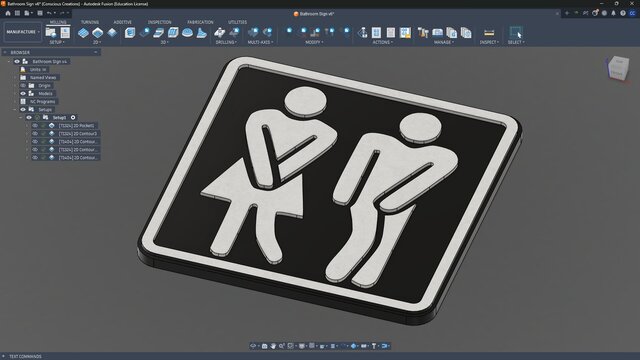
Task: Click the Orbit icon in navigation bar
Action: [x=253, y=346]
